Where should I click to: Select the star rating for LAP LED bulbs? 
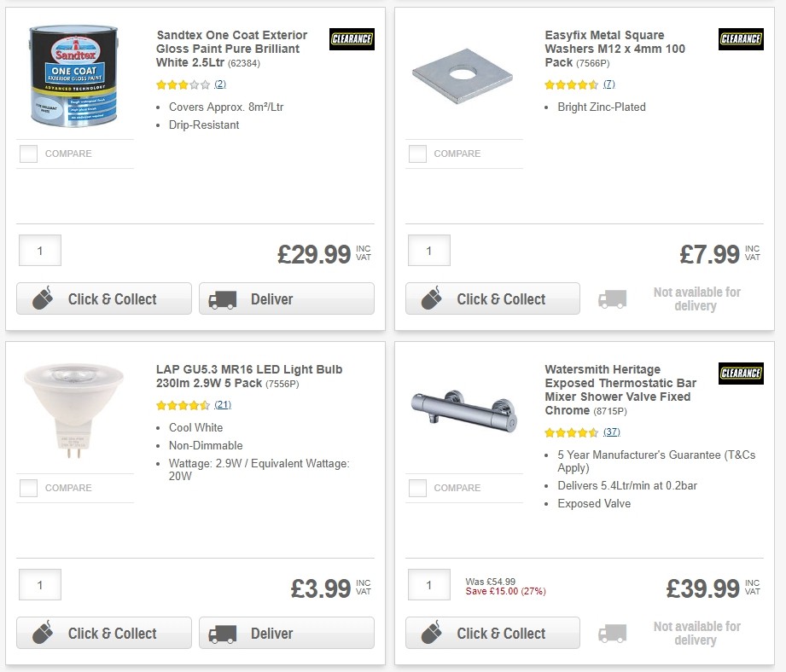point(180,404)
